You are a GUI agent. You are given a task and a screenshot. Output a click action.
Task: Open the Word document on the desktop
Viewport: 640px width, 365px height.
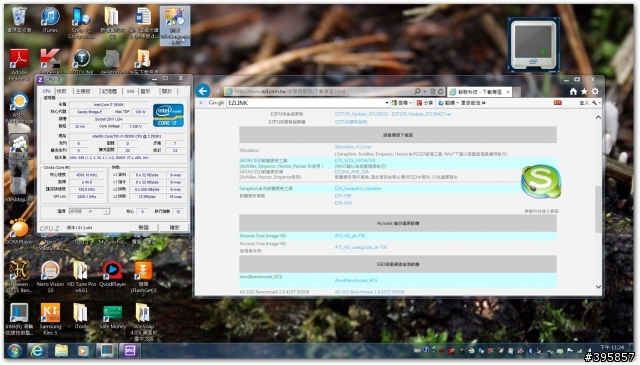pyautogui.click(x=144, y=23)
